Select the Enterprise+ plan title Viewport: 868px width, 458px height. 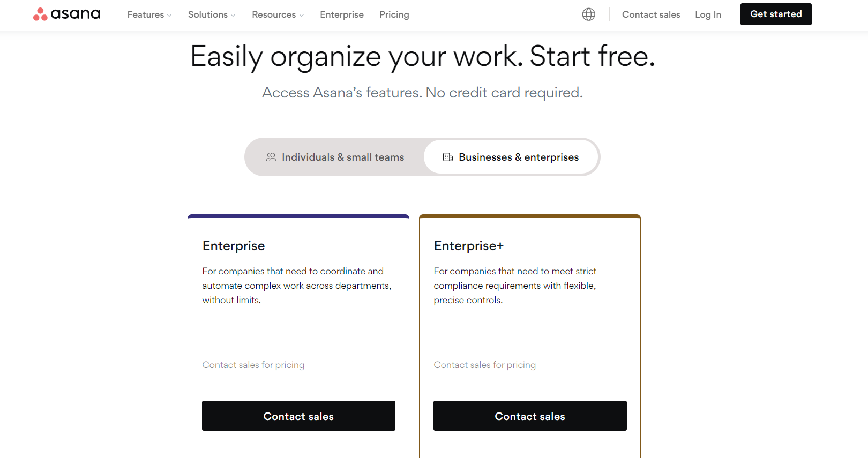click(x=469, y=246)
